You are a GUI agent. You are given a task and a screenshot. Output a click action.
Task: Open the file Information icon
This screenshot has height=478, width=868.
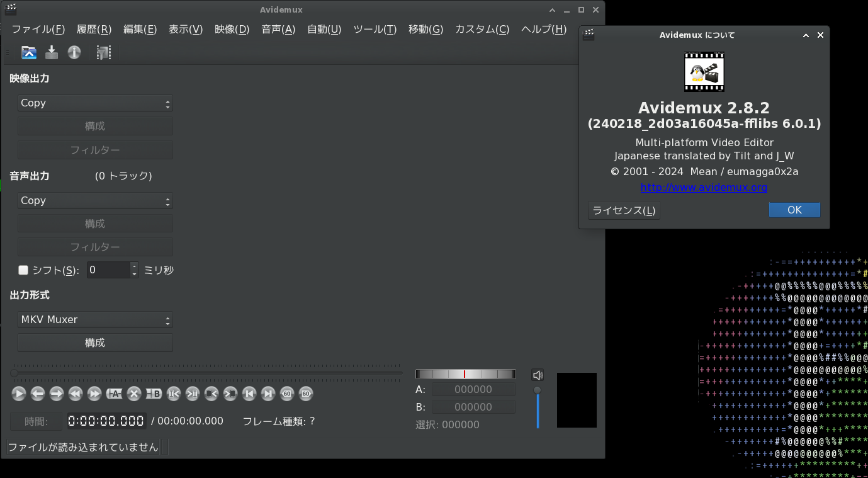[74, 52]
